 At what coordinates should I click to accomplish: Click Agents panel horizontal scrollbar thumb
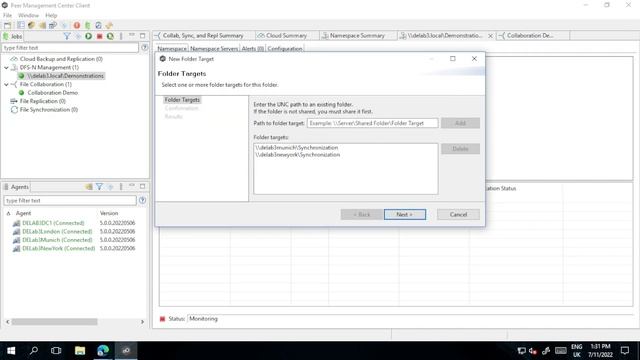(54, 322)
